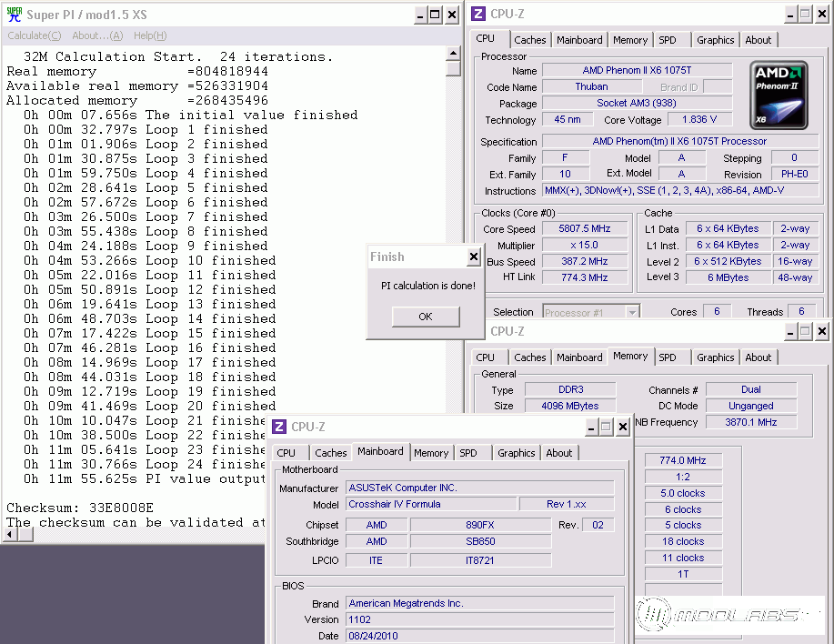Switch to the Caches tab in the top CPU-Z window
Screen dimensions: 834x644
pyautogui.click(x=529, y=40)
